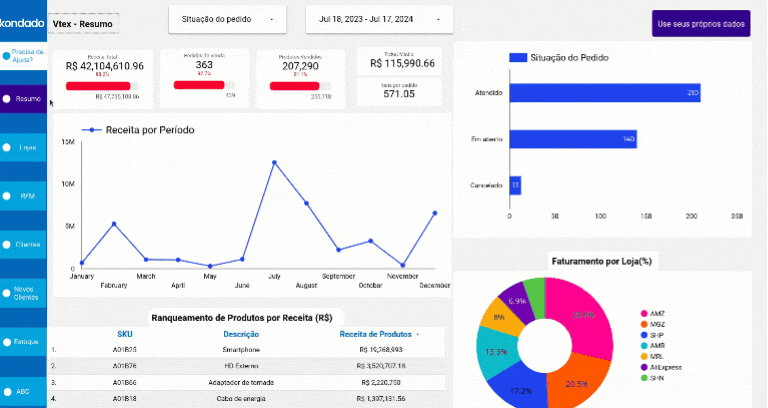768x408 pixels.
Task: Click the ABC sidebar circle icon
Action: pyautogui.click(x=8, y=391)
